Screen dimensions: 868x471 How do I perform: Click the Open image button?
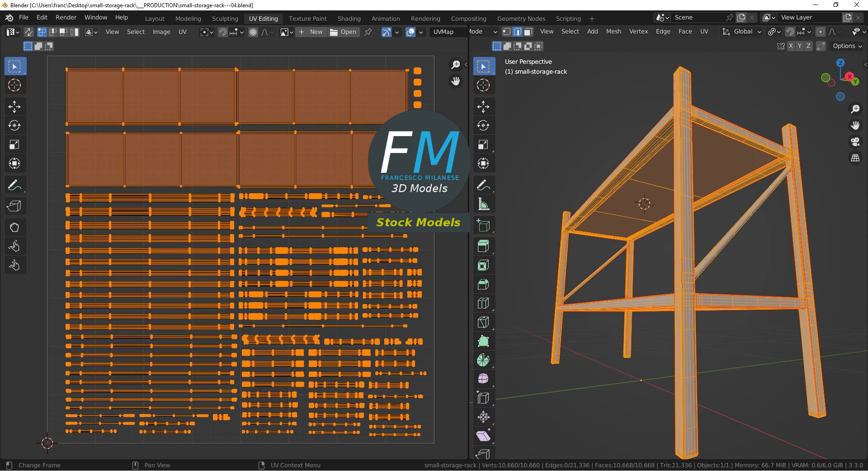(x=343, y=32)
